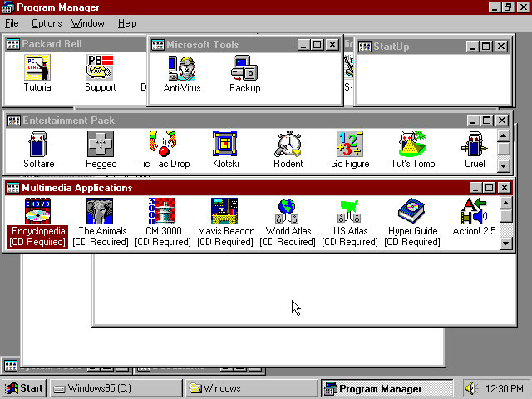The image size is (532, 399).
Task: Click the speaker volume tray icon
Action: pyautogui.click(x=471, y=388)
